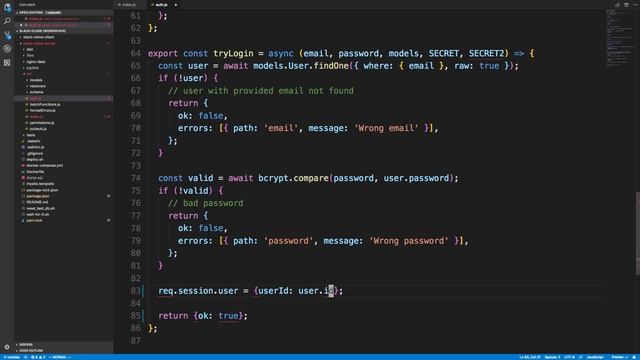The height and width of the screenshot is (360, 640).
Task: Open the Debug view icon
Action: point(7,49)
